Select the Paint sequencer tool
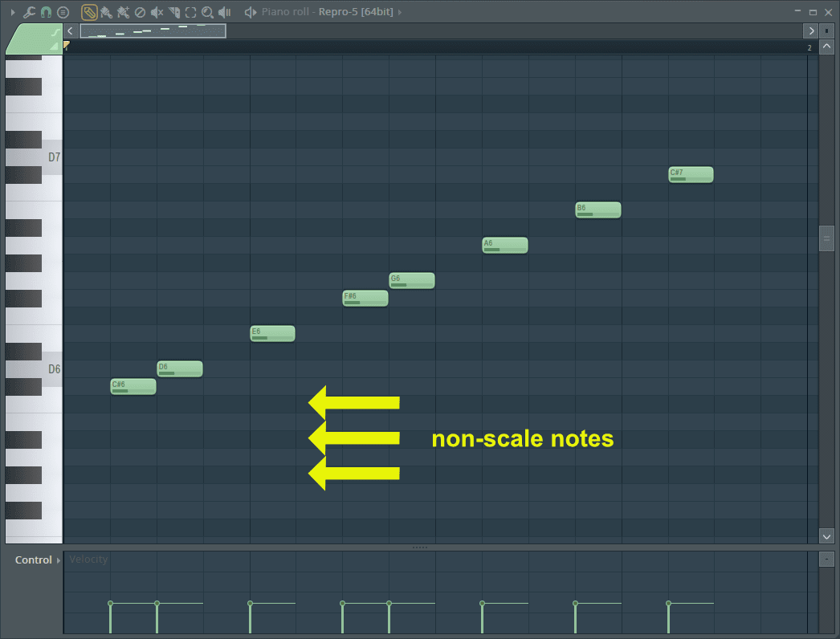The image size is (840, 639). click(x=122, y=12)
